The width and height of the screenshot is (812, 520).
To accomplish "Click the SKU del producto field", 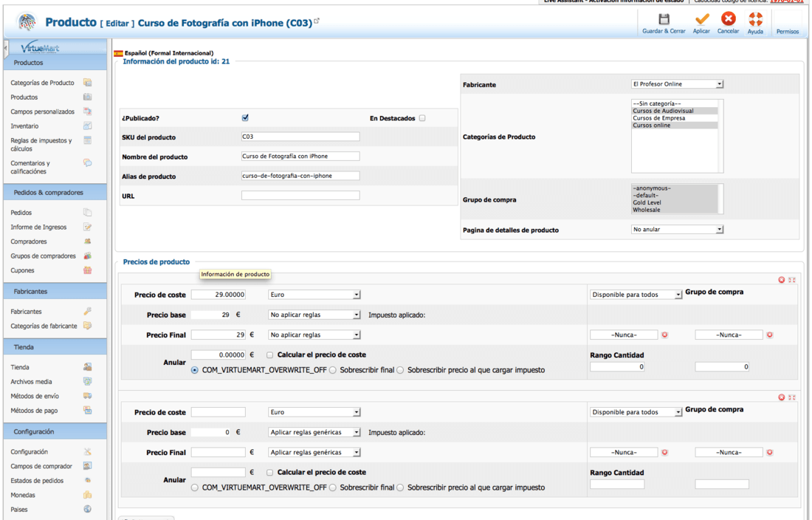I will click(x=300, y=137).
